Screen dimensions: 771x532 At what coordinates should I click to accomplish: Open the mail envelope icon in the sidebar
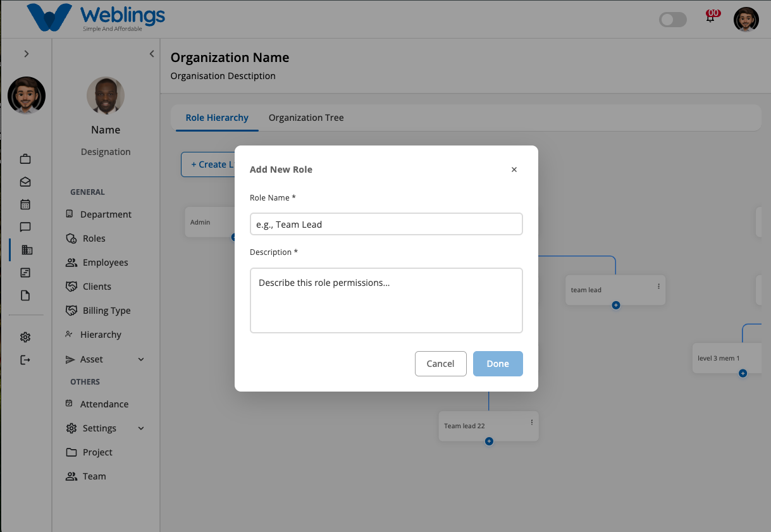(25, 182)
